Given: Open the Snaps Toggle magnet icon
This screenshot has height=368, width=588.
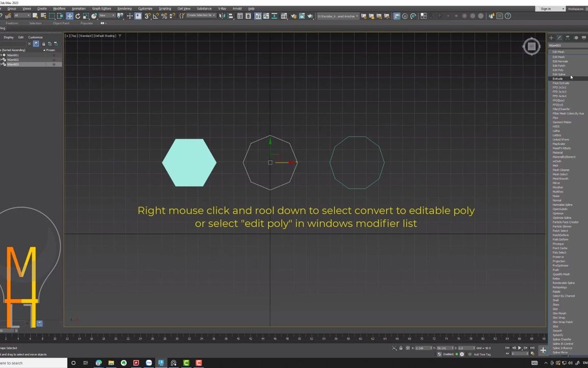Looking at the screenshot, I should click(146, 16).
